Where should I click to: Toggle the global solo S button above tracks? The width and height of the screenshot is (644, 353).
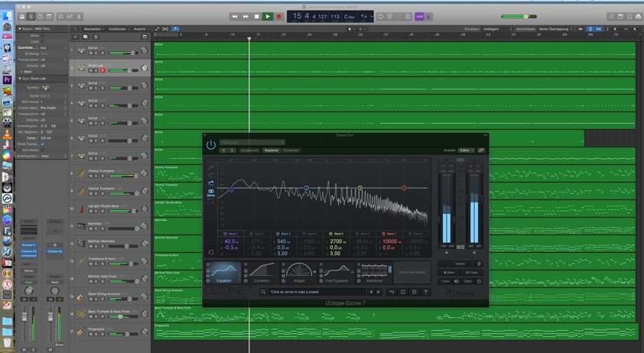(x=96, y=37)
